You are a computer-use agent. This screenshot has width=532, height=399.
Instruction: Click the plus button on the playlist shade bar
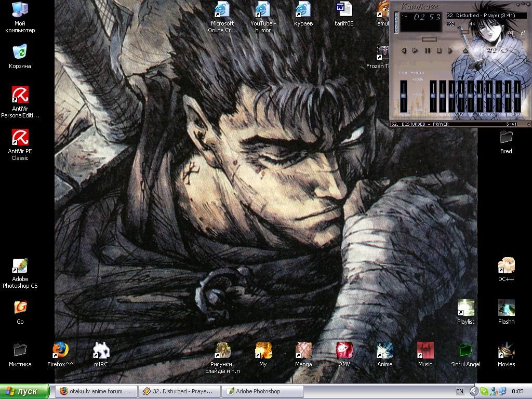tap(529, 124)
